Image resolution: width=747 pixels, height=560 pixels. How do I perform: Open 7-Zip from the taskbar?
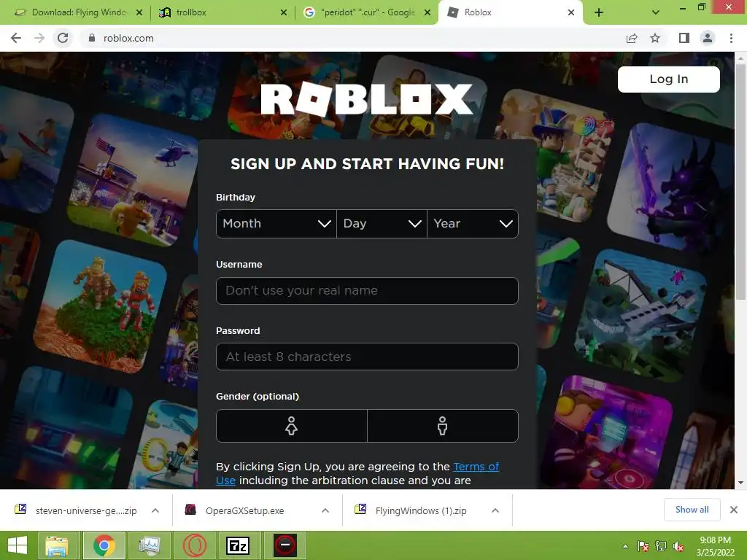tap(238, 545)
